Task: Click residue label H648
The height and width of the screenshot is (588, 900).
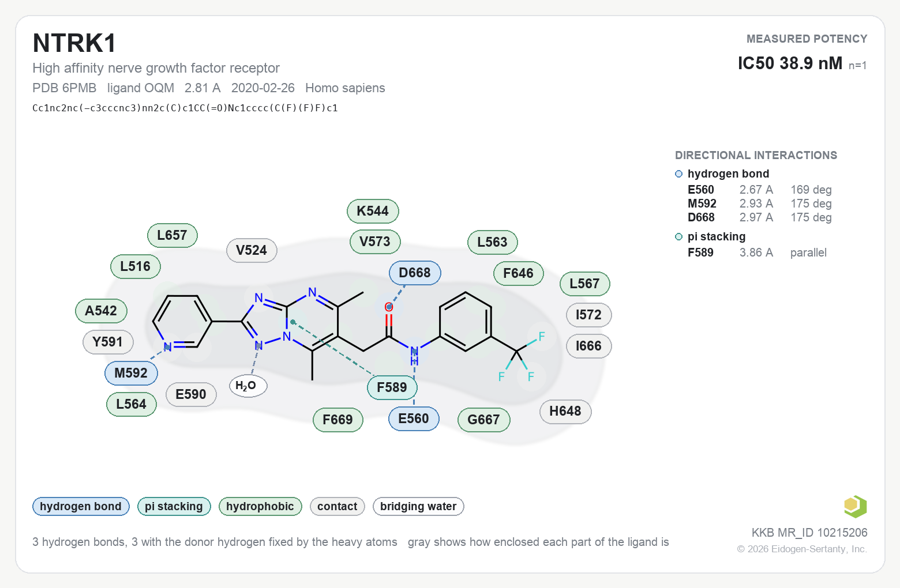Action: tap(565, 411)
